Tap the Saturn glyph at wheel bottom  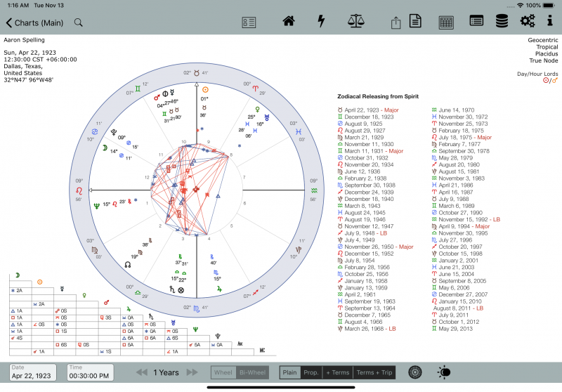[x=172, y=289]
